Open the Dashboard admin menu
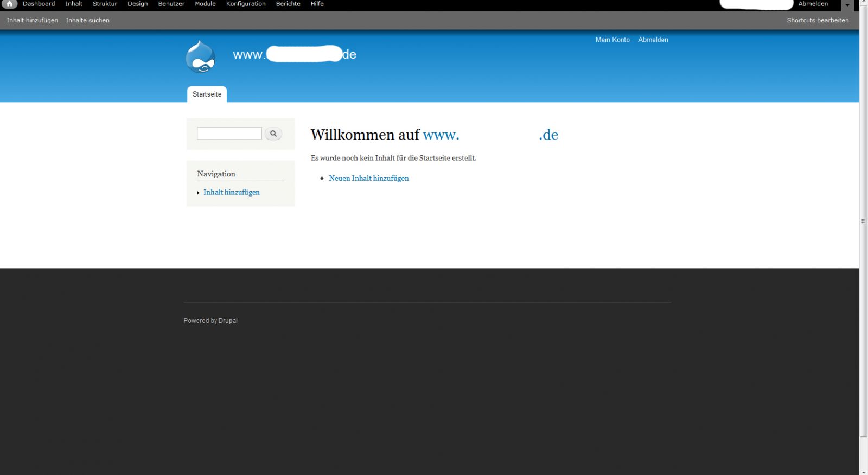The height and width of the screenshot is (475, 868). point(39,4)
